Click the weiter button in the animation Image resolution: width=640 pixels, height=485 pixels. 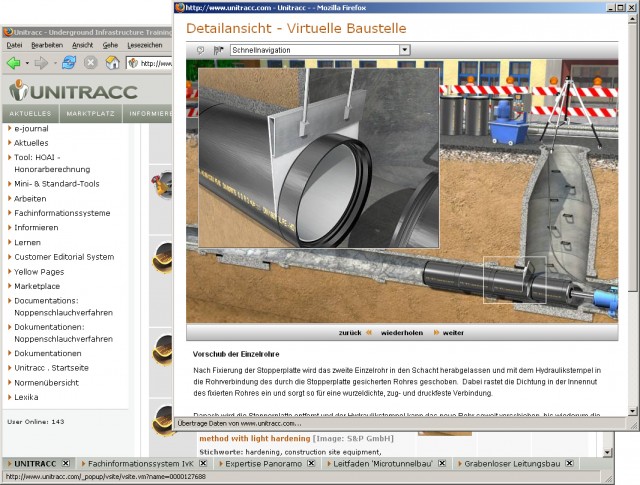click(452, 332)
